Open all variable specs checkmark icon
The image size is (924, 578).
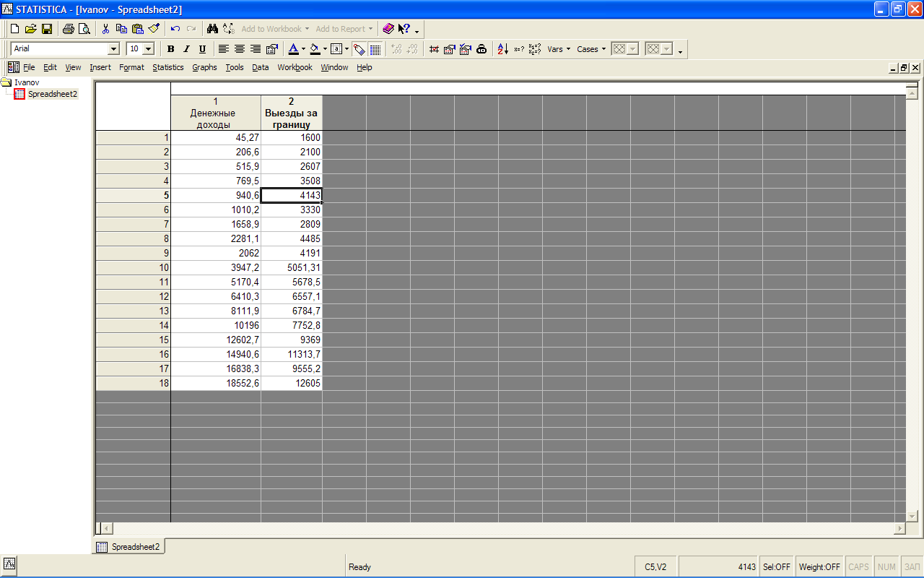tap(466, 49)
